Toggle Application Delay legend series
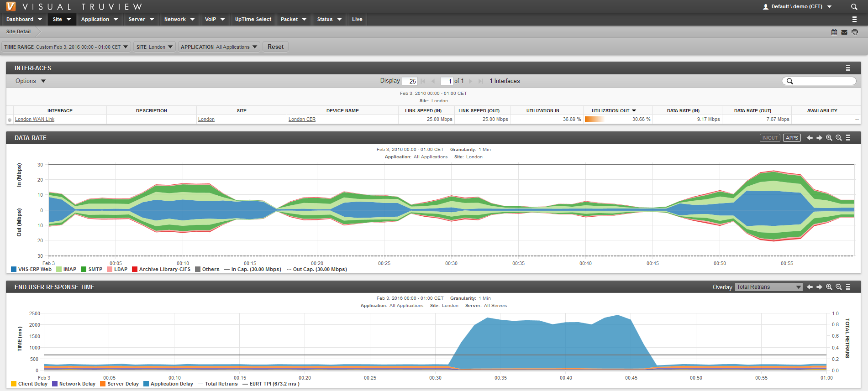This screenshot has width=868, height=391. tap(168, 384)
